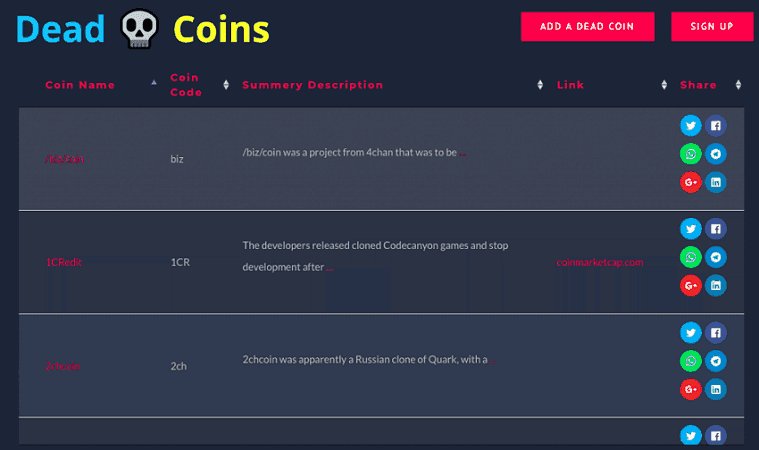The height and width of the screenshot is (450, 759).
Task: Share the 1CR coin via Telegram
Action: 716,257
